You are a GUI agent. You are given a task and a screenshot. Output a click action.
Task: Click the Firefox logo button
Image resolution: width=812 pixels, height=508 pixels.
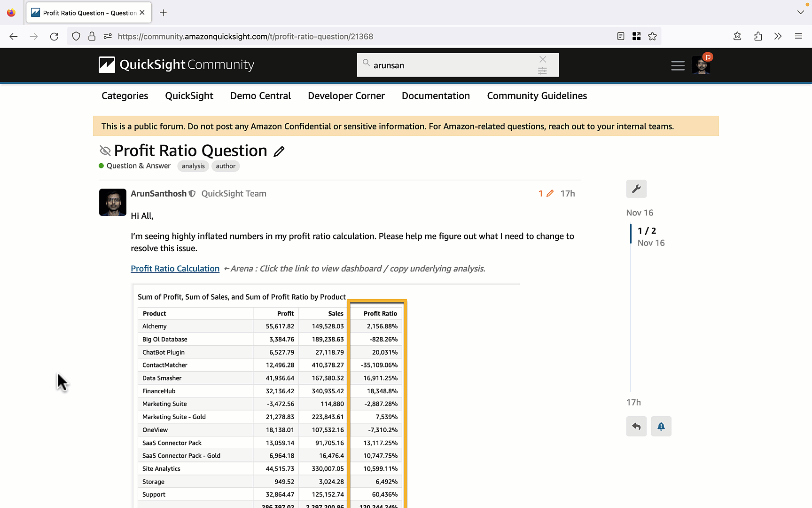point(11,13)
